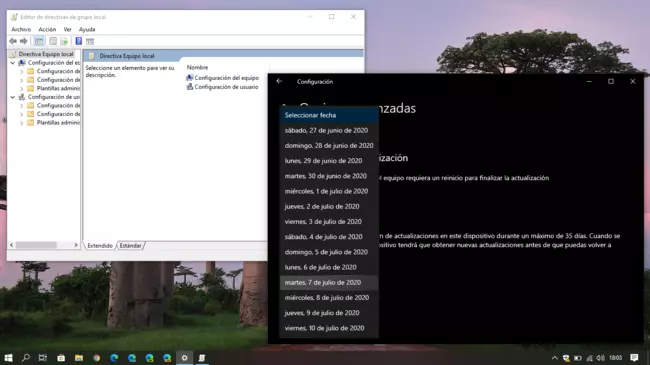Collapse Configuración del equipo node in tree
Image resolution: width=650 pixels, height=365 pixels.
13,63
